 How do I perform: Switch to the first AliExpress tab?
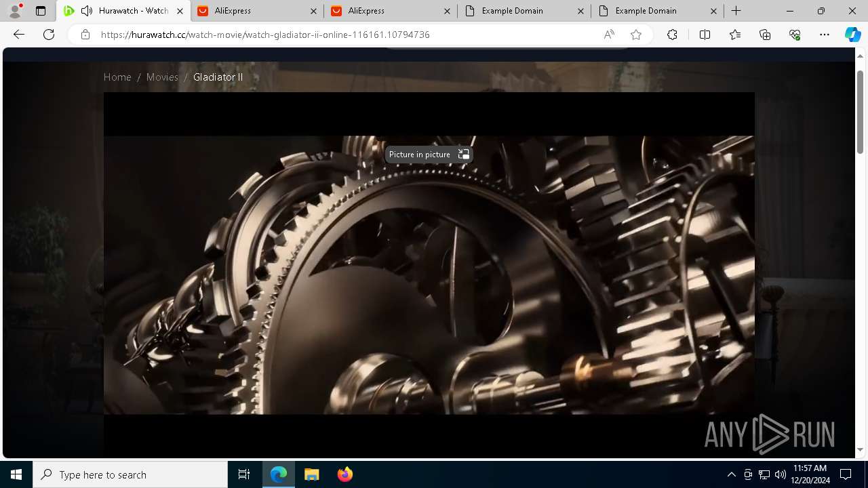(258, 11)
